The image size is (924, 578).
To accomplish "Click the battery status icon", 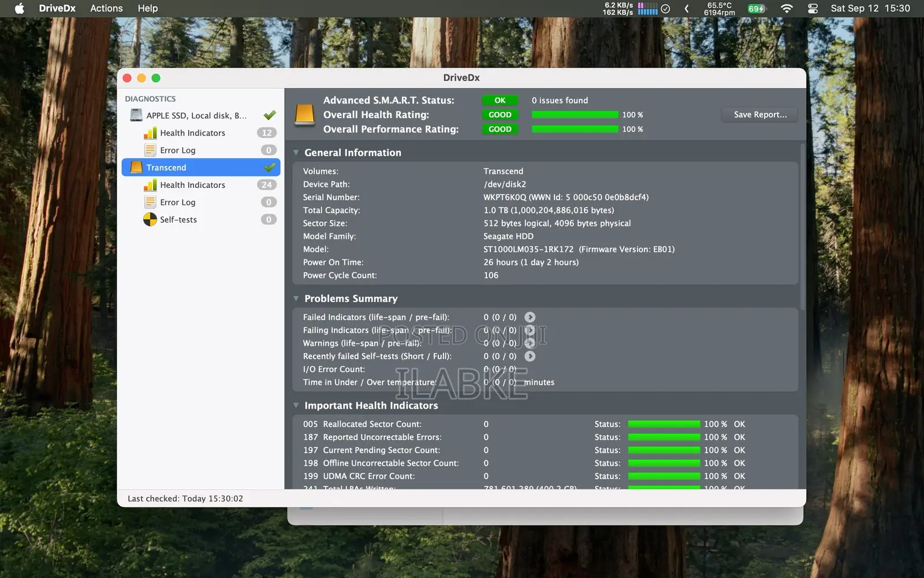I will pos(757,8).
